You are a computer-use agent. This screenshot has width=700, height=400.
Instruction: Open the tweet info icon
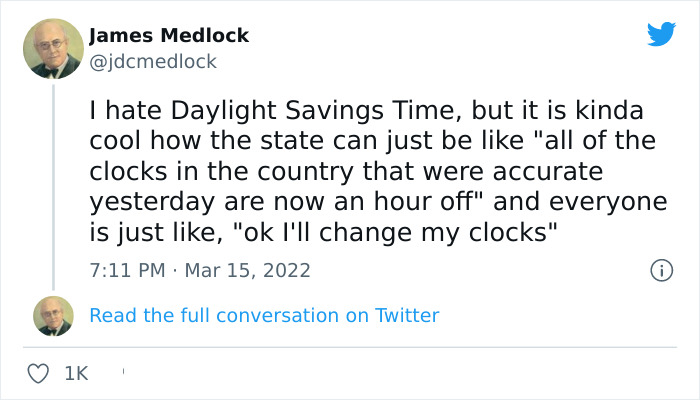(660, 270)
